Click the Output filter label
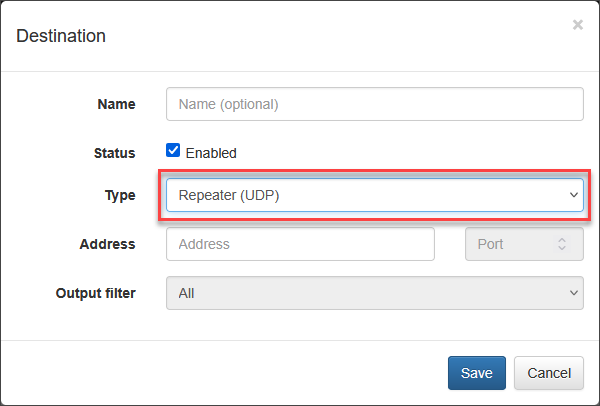 (x=96, y=293)
